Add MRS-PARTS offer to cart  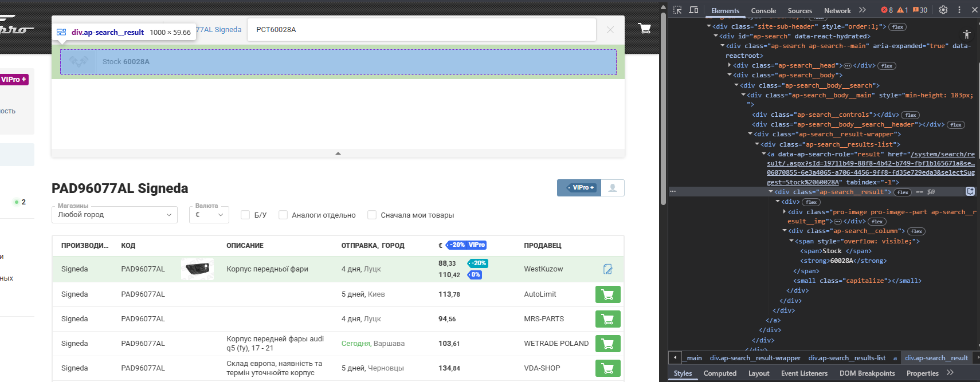tap(608, 319)
